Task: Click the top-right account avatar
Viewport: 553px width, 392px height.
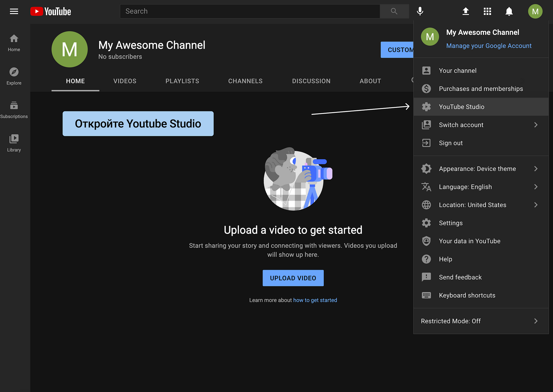Action: click(535, 11)
